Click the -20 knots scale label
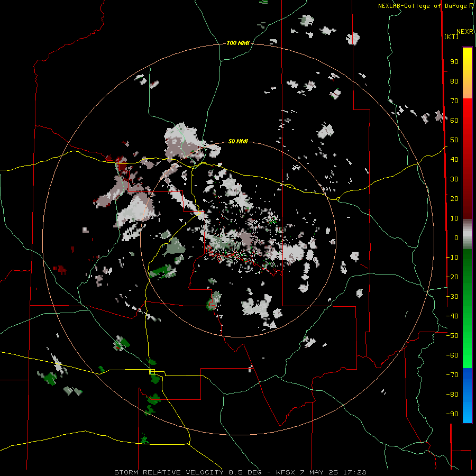 pos(452,277)
